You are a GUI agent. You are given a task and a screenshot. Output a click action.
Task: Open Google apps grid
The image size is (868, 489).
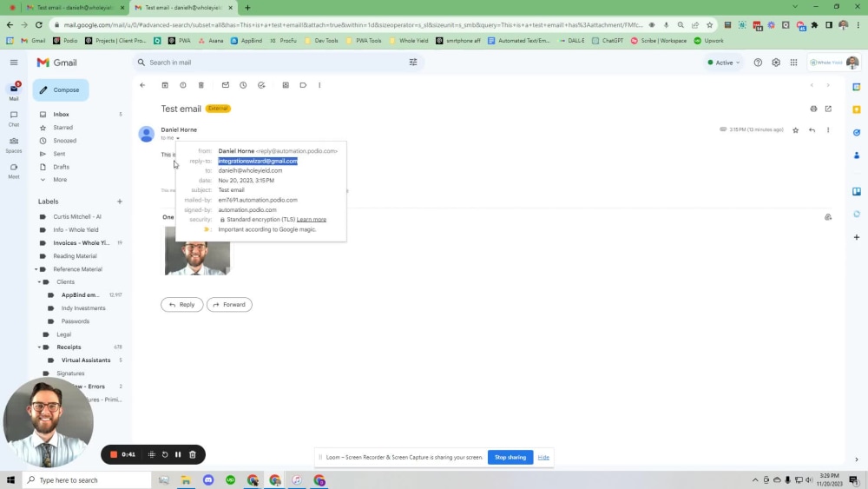tap(794, 63)
